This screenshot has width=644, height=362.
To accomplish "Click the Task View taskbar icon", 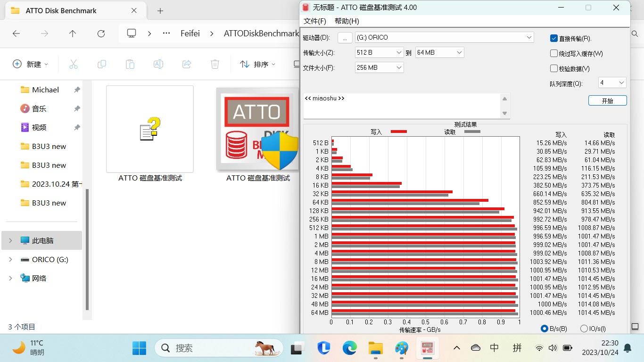I will (297, 348).
